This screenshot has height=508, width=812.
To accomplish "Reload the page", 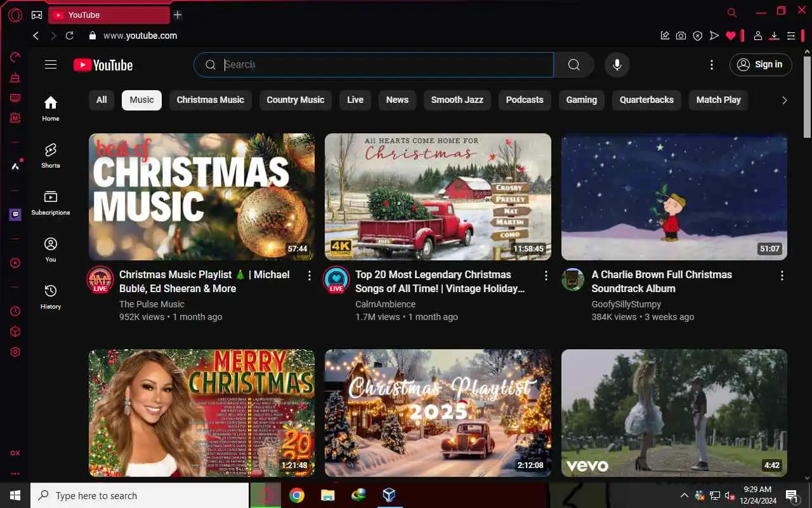I will tap(70, 36).
